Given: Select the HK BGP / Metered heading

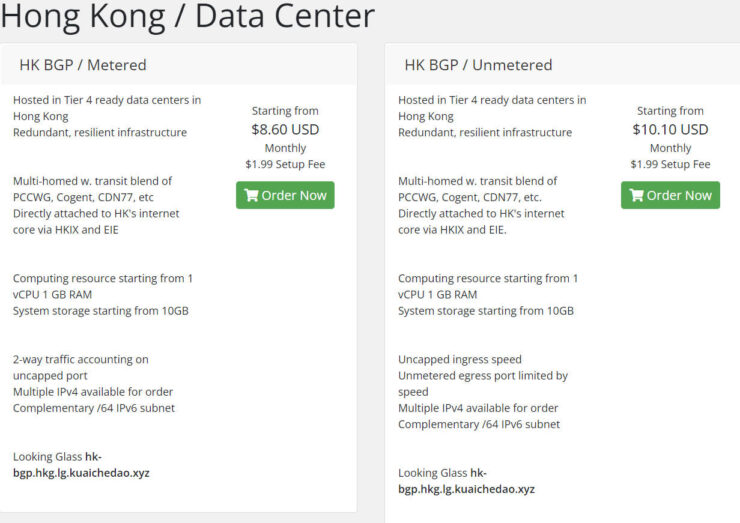Looking at the screenshot, I should 83,65.
